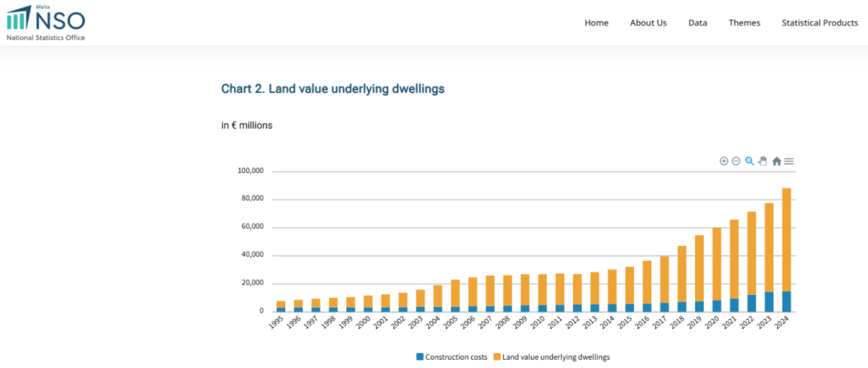Activate the selection zoom magnifier tool
The height and width of the screenshot is (368, 868).
click(749, 162)
